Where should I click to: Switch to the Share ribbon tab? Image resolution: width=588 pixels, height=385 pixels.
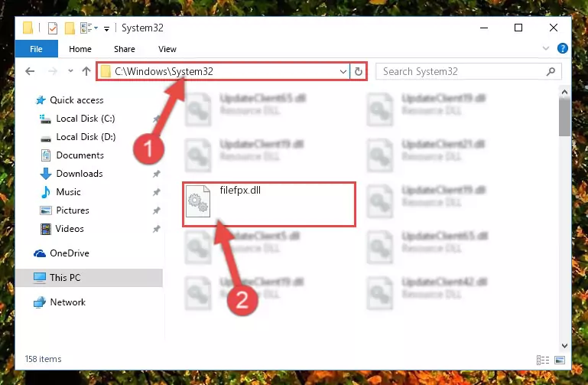click(125, 49)
